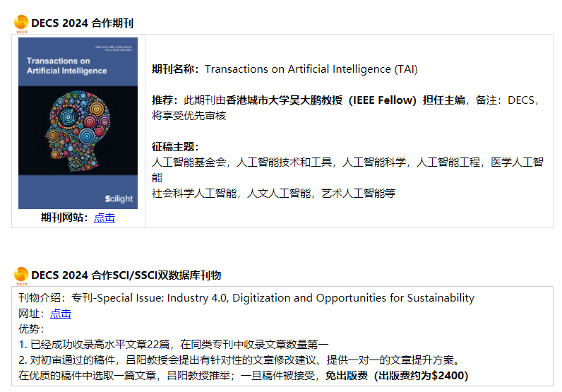Viewport: 562px width, 392px height.
Task: Click the DECS logo beside 合作期刊 heading
Action: 21,23
